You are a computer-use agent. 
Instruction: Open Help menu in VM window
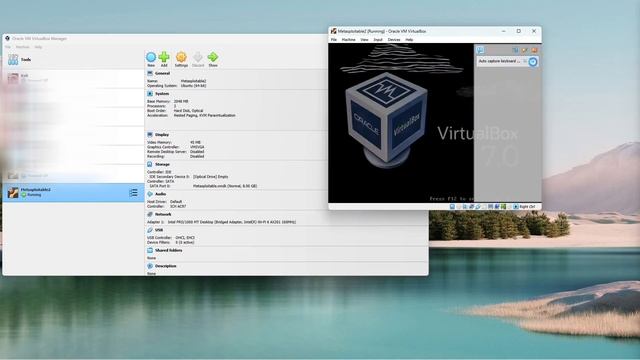pos(409,40)
